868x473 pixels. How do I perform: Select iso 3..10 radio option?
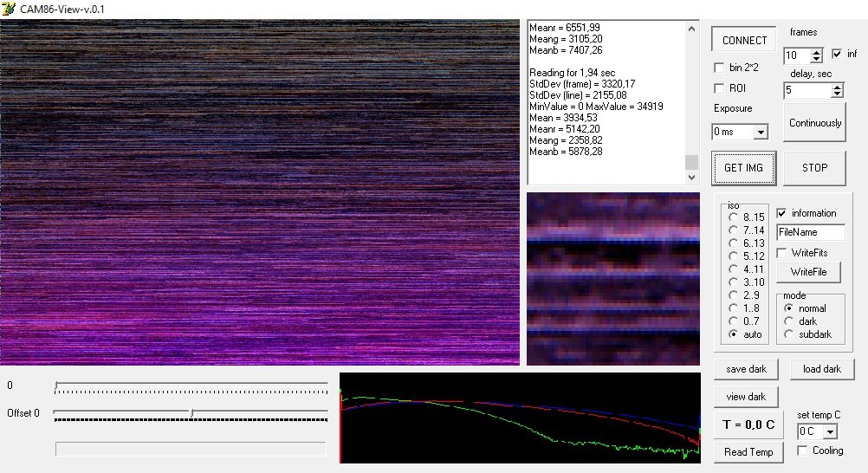(x=734, y=282)
